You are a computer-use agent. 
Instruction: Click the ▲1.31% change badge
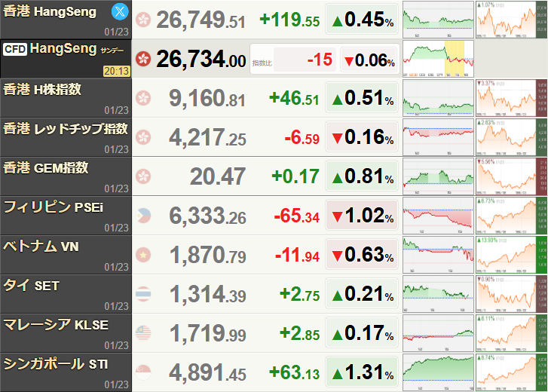[362, 372]
